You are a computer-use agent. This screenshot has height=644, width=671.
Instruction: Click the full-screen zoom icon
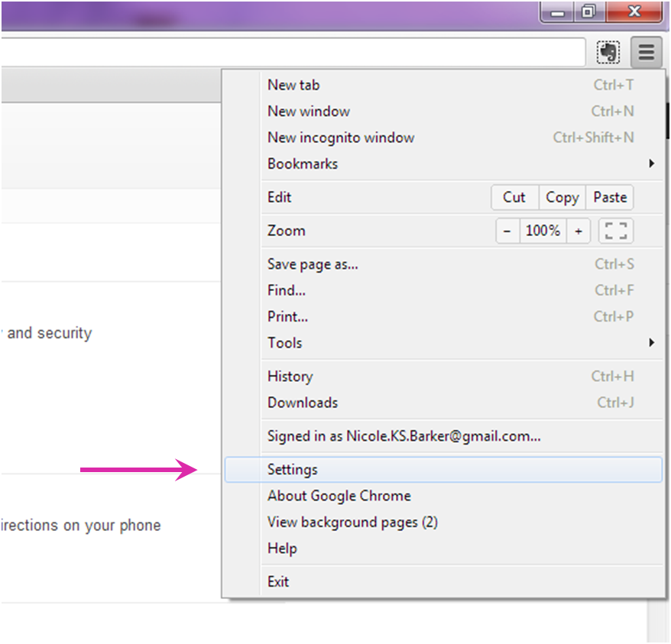[x=615, y=231]
